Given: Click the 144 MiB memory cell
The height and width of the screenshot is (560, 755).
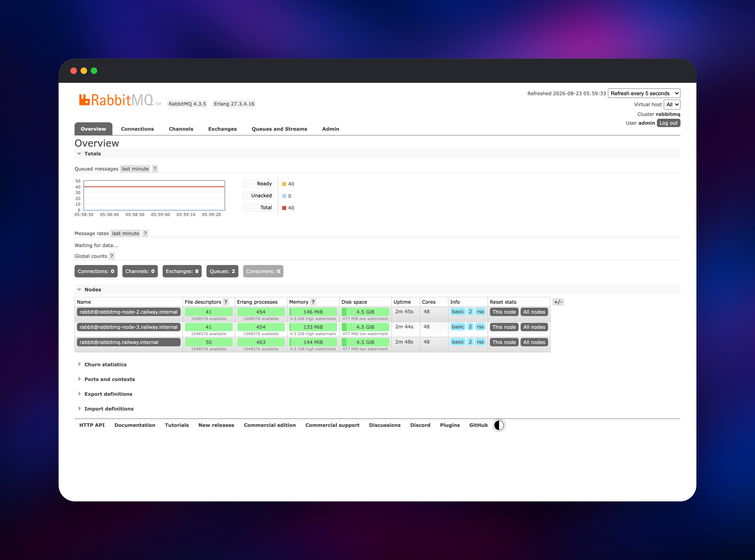Looking at the screenshot, I should point(313,342).
